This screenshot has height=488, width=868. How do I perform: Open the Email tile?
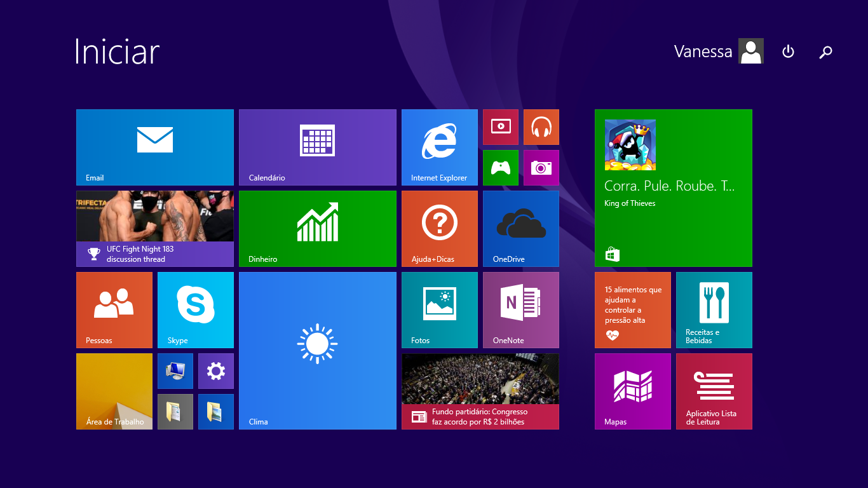pos(155,147)
